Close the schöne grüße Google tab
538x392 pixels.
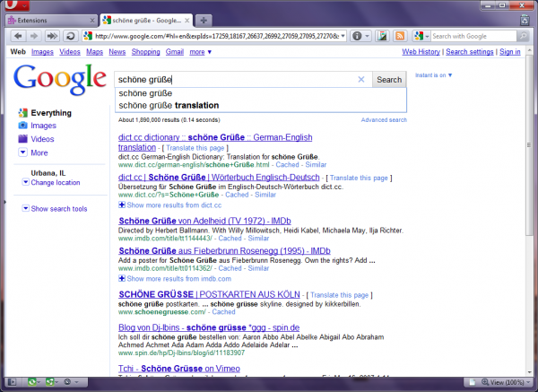(x=187, y=21)
